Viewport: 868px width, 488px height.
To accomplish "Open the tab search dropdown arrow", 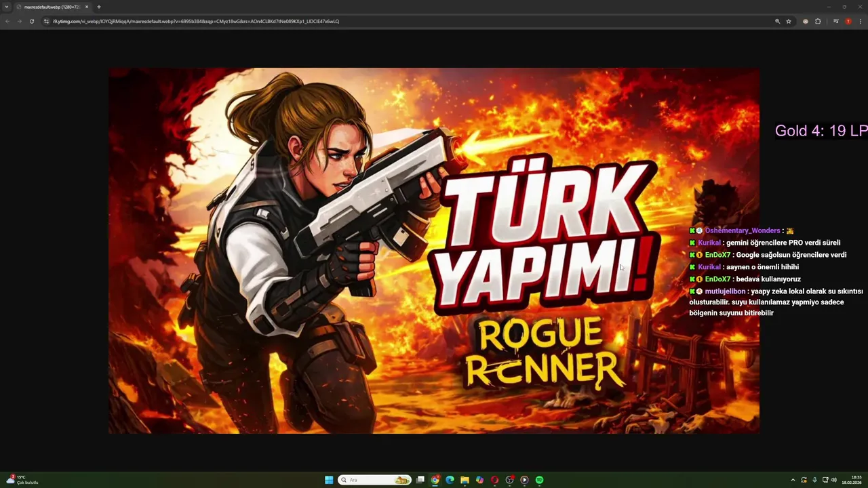I will click(7, 7).
